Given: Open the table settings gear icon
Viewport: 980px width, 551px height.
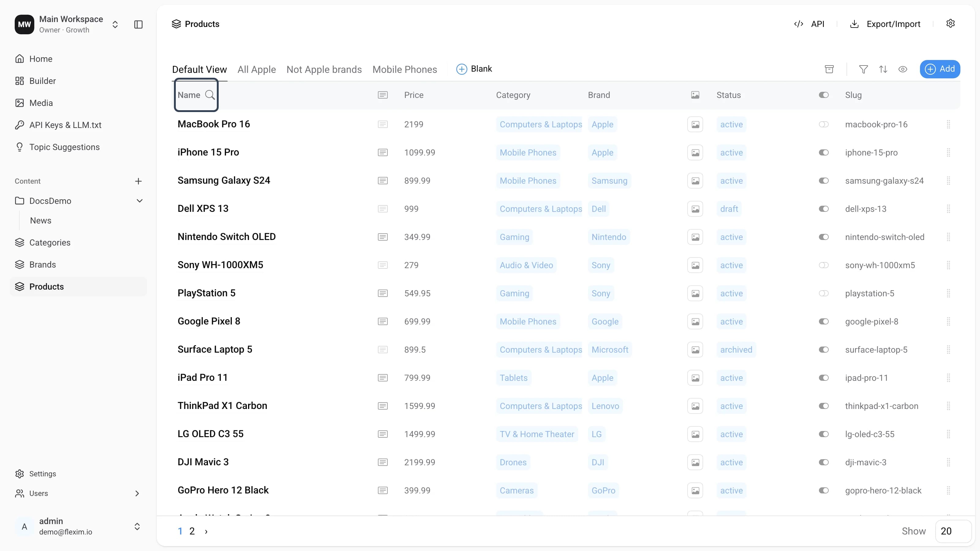Looking at the screenshot, I should pos(950,24).
